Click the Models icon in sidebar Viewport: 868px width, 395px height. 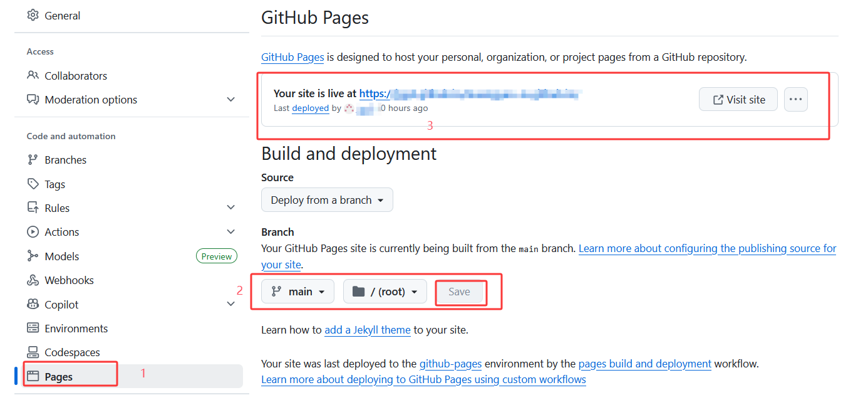33,256
